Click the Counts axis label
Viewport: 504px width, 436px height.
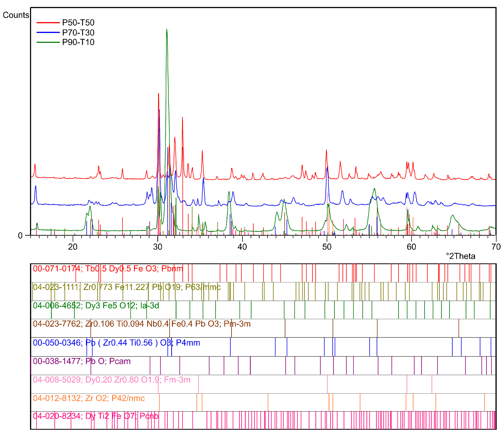pyautogui.click(x=16, y=15)
